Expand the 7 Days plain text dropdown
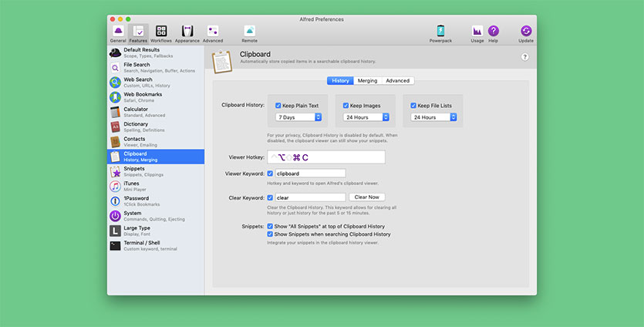This screenshot has height=327, width=644. point(298,117)
